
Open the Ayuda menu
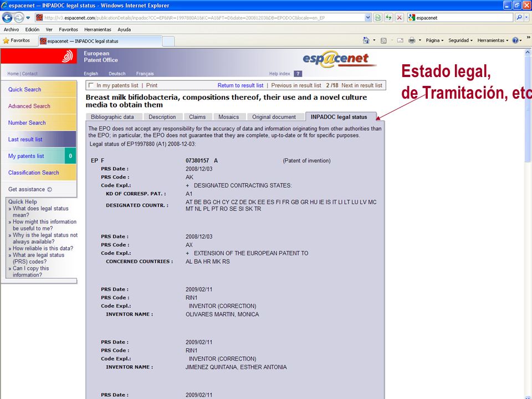(124, 29)
